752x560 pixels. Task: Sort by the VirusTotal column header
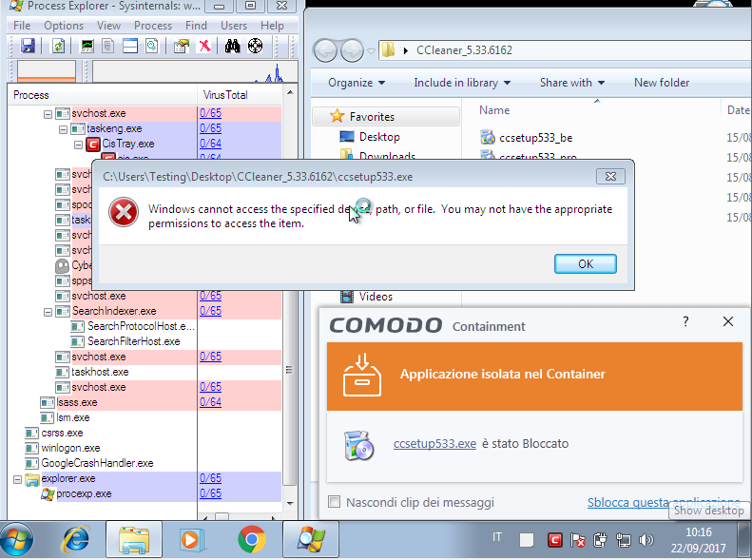(x=240, y=95)
